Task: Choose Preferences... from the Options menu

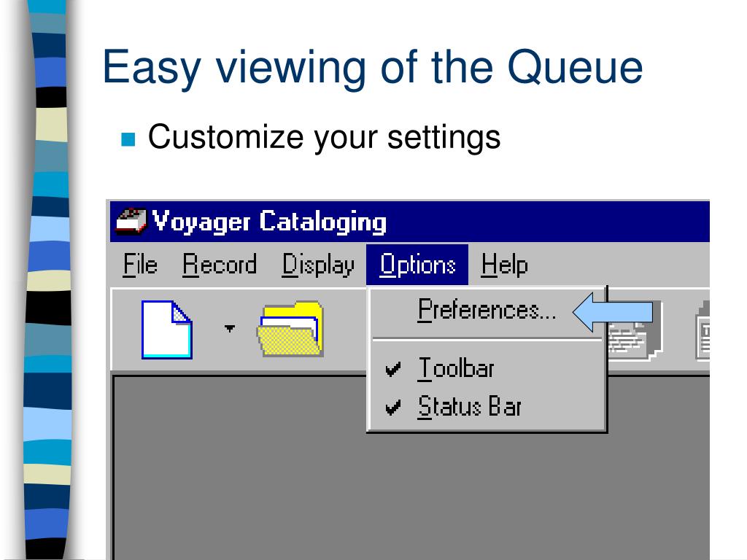Action: (x=486, y=311)
